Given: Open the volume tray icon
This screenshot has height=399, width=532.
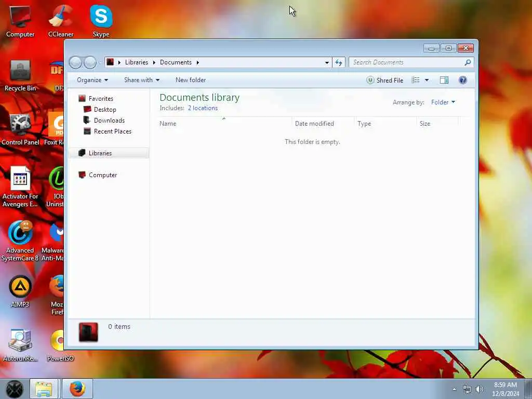Looking at the screenshot, I should point(480,390).
